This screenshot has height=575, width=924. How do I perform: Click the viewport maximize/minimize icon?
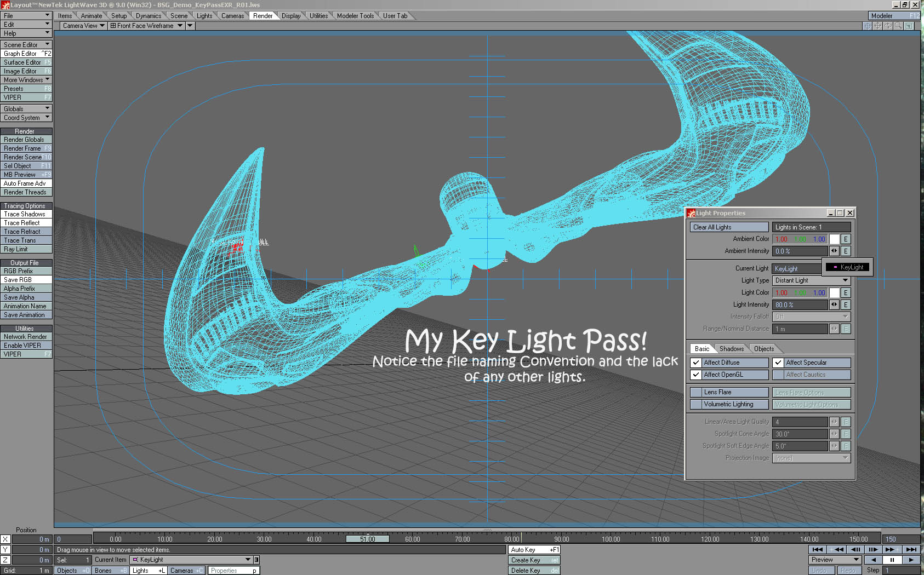(909, 26)
